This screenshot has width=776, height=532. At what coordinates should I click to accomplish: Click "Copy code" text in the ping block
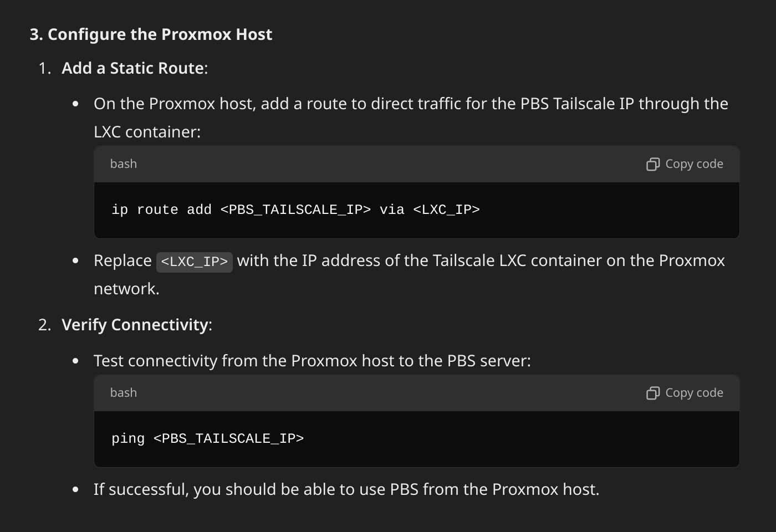coord(694,393)
